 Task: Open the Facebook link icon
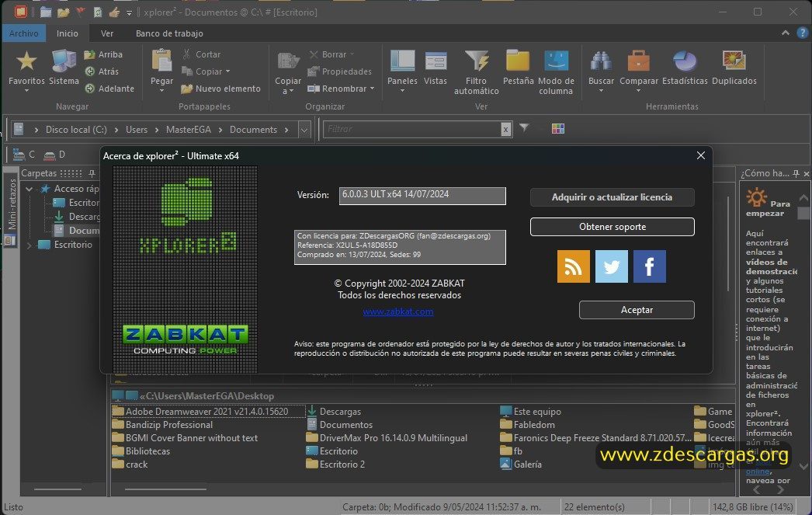pyautogui.click(x=650, y=266)
